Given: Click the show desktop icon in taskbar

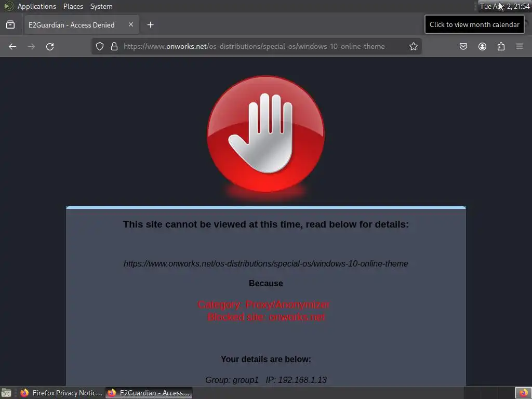Looking at the screenshot, I should pos(6,393).
